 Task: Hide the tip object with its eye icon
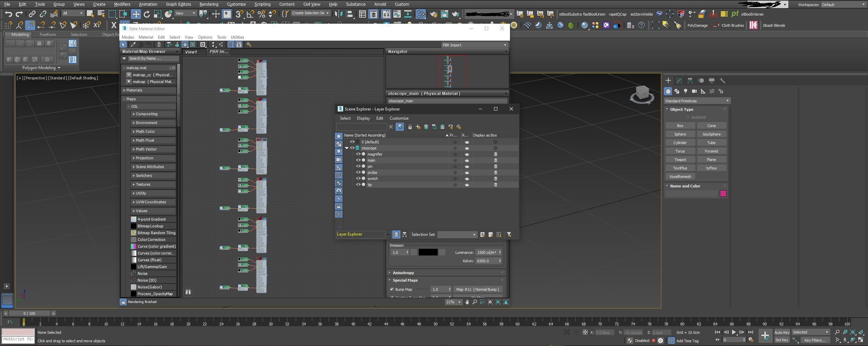pos(358,185)
